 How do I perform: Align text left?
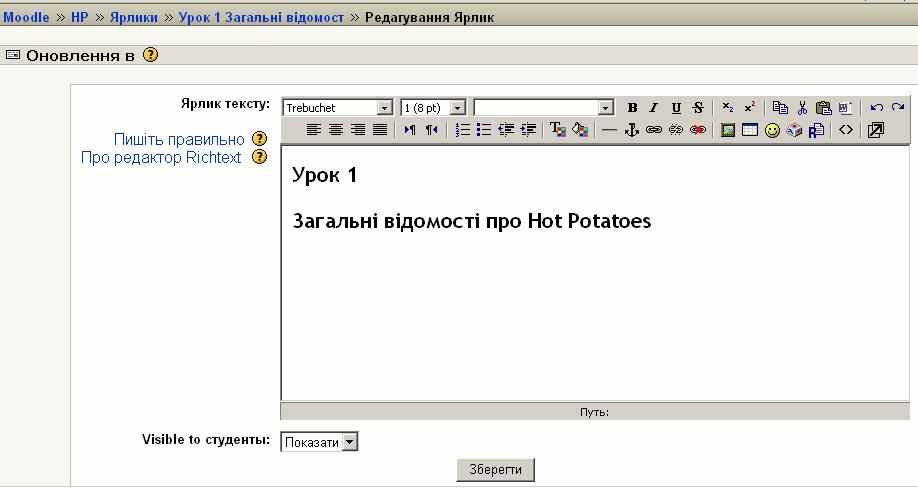tap(314, 130)
